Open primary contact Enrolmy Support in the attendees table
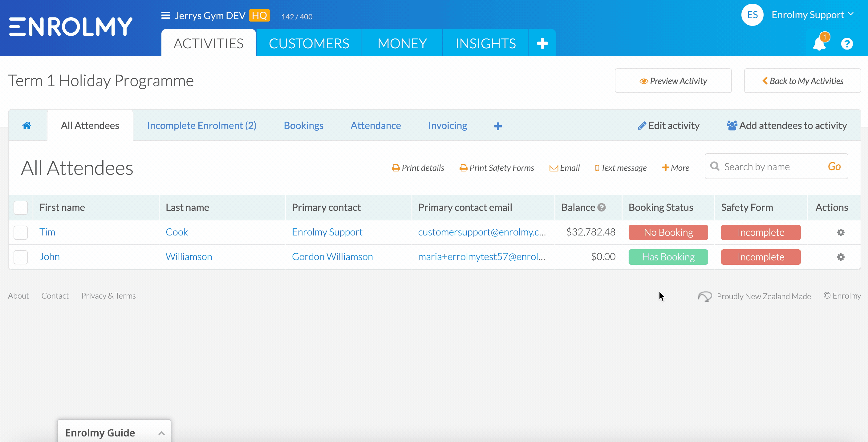The width and height of the screenshot is (868, 442). click(327, 232)
